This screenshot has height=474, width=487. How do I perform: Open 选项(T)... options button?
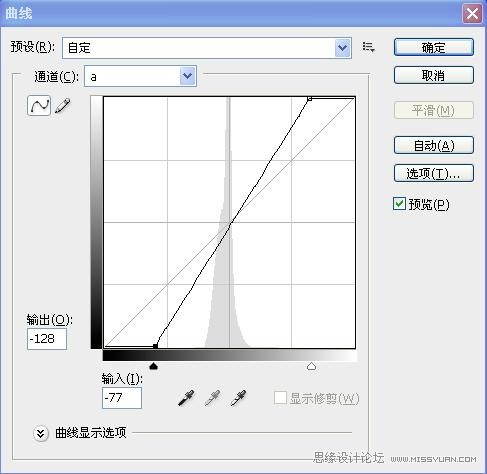434,173
